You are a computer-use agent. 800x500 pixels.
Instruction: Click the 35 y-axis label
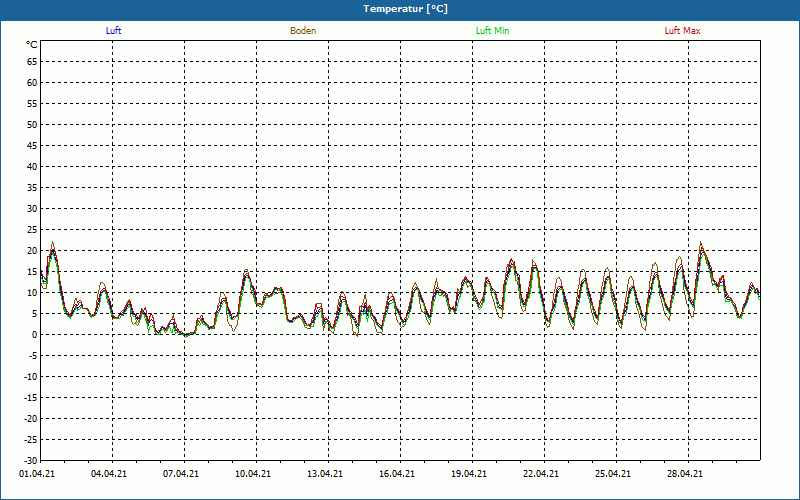(32, 188)
